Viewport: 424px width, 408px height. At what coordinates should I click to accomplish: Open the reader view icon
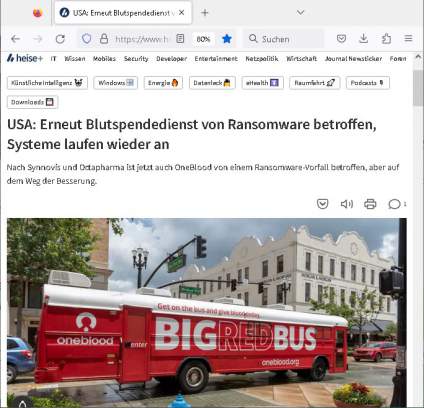click(x=180, y=39)
